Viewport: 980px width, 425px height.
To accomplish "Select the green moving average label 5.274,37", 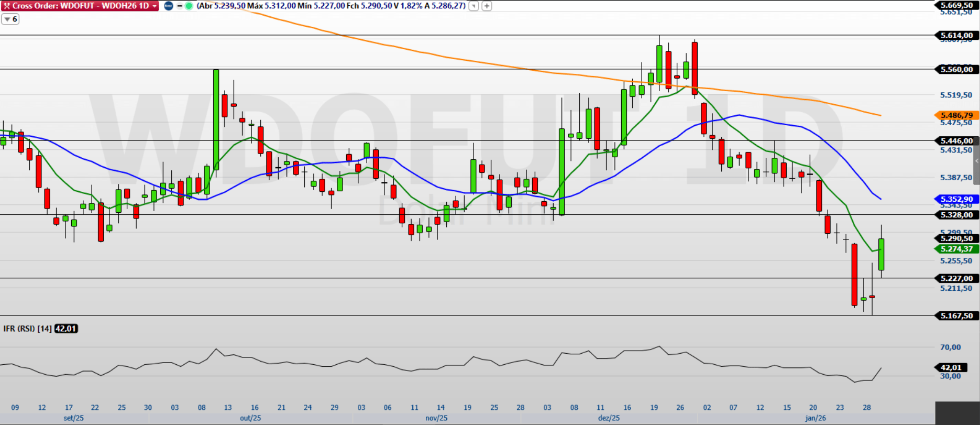I will click(x=956, y=249).
